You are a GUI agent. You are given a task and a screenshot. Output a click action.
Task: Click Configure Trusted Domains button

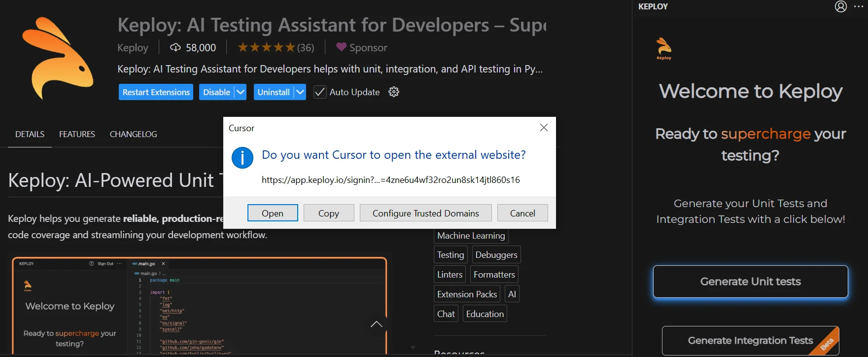point(426,213)
